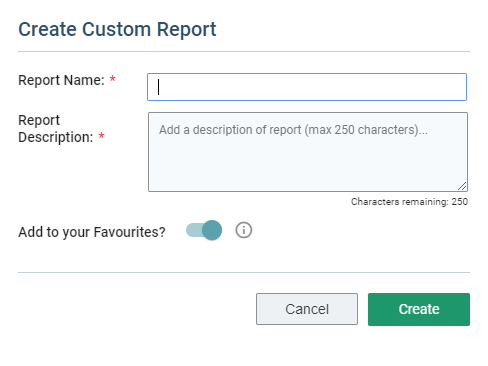Screen dimensions: 488x366
Task: Click the divider line under the heading
Action: [244, 52]
